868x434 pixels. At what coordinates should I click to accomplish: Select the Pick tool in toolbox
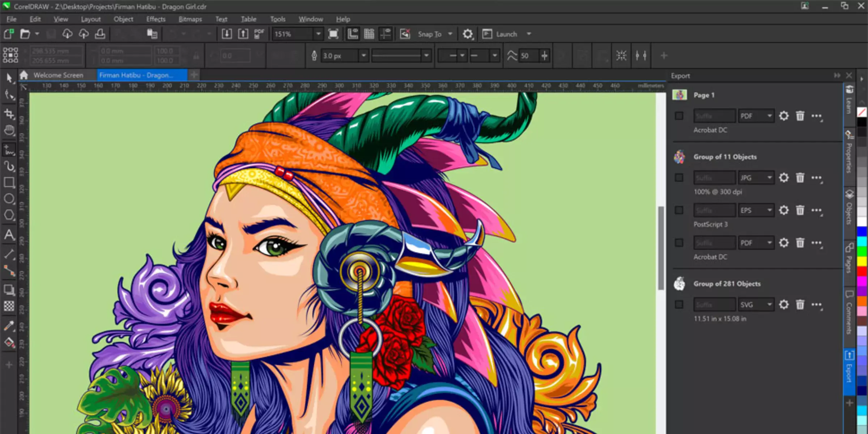point(9,78)
